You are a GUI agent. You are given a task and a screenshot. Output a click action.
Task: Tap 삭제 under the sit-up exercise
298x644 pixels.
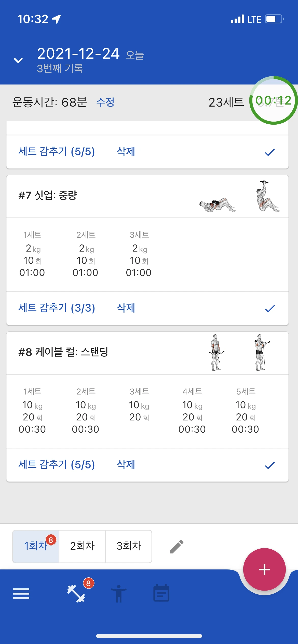tap(126, 308)
